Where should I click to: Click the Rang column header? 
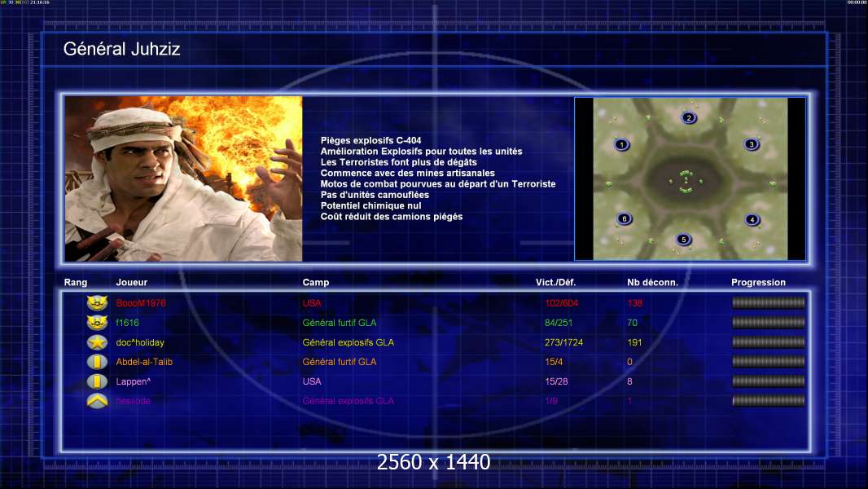point(75,283)
